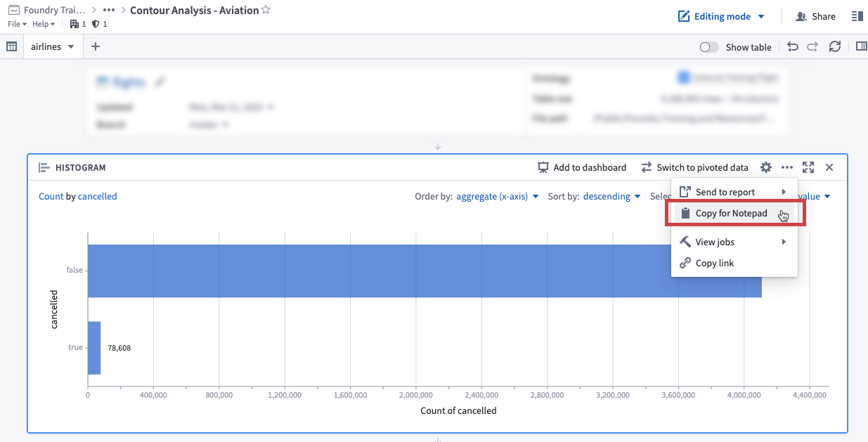The width and height of the screenshot is (868, 442).
Task: Click the histogram icon beside HISTOGRAM title
Action: tap(44, 168)
